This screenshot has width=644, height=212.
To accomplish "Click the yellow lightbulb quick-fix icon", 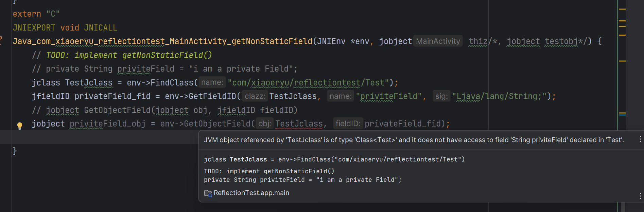I will (20, 126).
